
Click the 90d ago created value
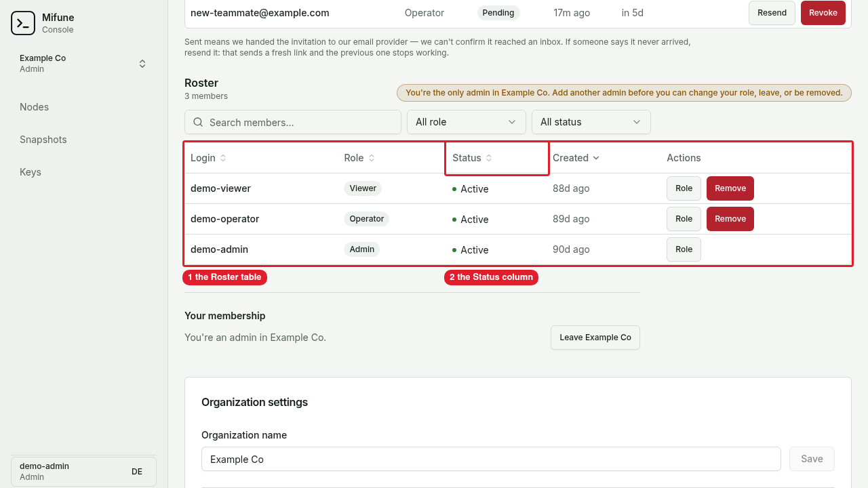tap(571, 249)
